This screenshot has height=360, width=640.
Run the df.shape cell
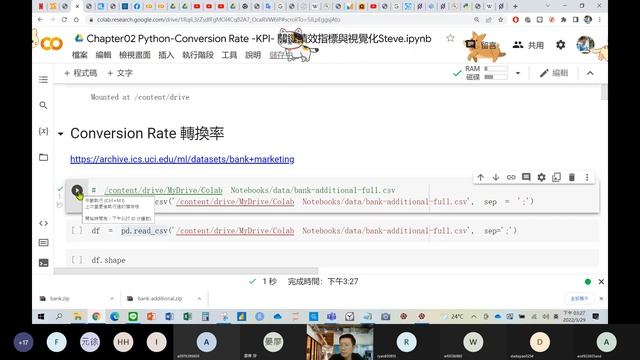pyautogui.click(x=77, y=260)
